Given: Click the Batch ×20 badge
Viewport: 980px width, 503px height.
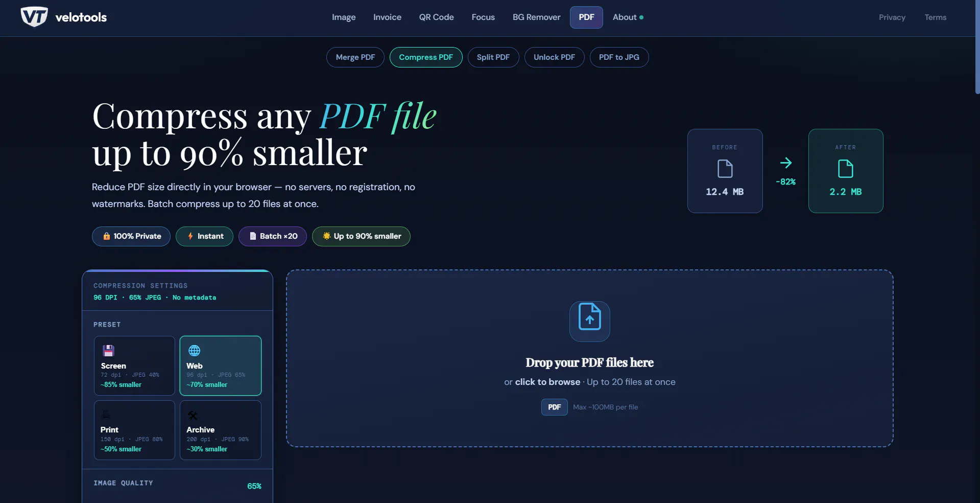Looking at the screenshot, I should pos(273,236).
